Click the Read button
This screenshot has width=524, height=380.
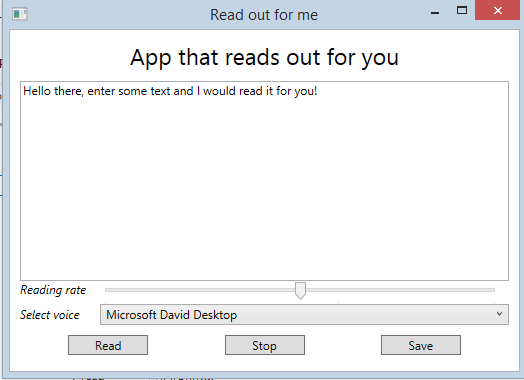coord(108,345)
